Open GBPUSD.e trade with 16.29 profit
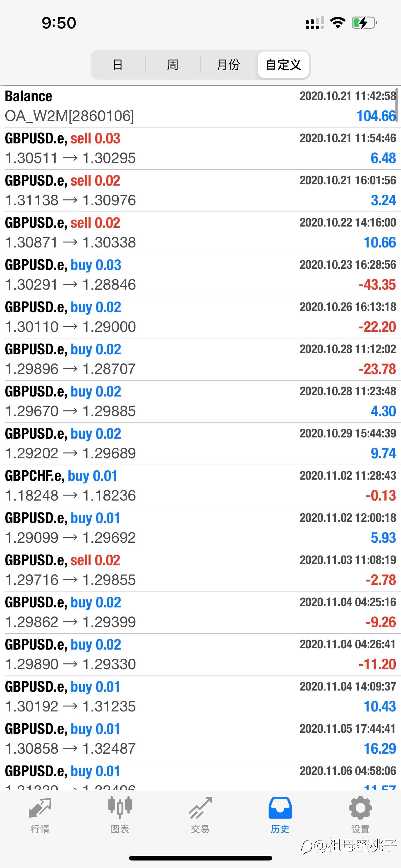The width and height of the screenshot is (401, 868). coord(200,739)
